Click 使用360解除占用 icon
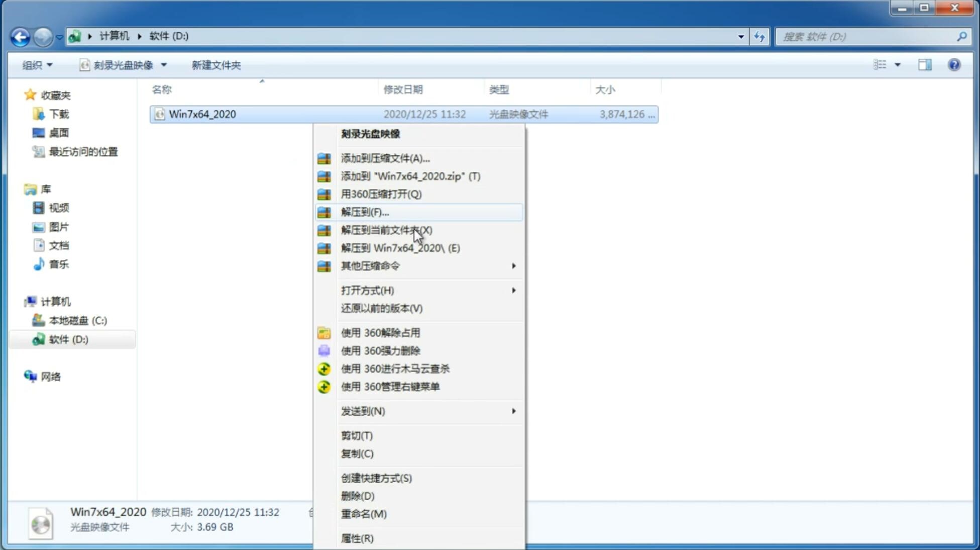980x550 pixels. point(324,332)
